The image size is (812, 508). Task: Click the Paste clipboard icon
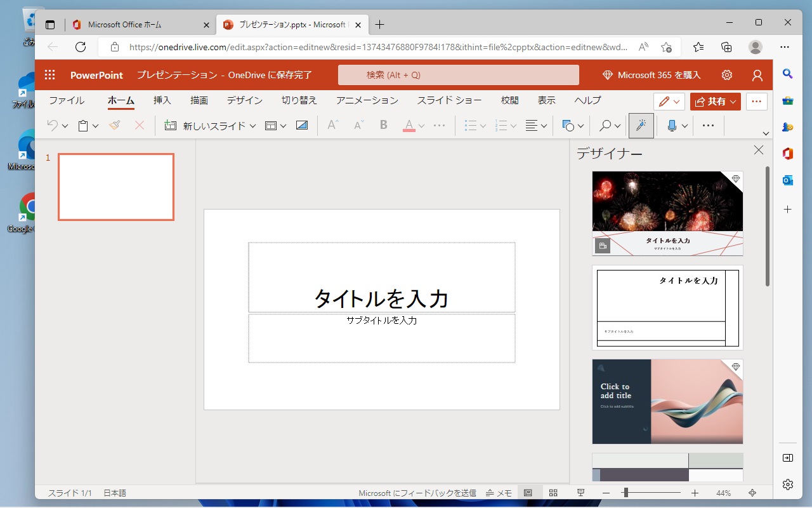point(83,126)
